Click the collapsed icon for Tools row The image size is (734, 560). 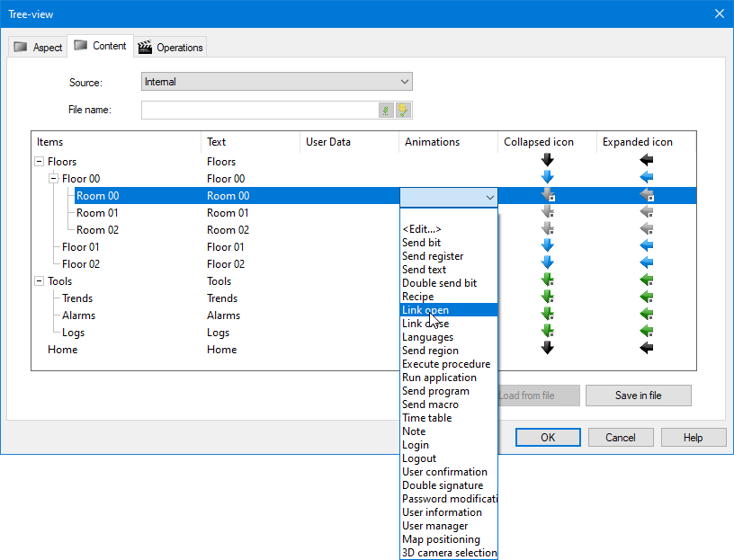(x=547, y=280)
